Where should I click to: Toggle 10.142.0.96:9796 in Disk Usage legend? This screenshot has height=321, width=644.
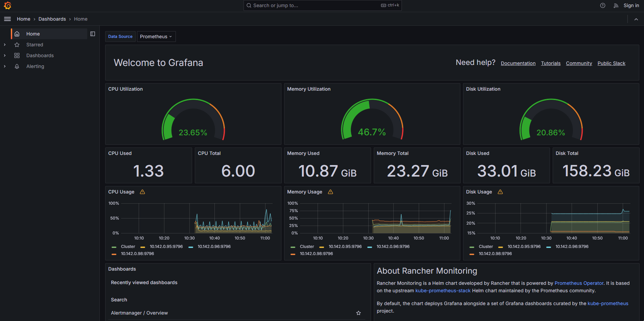[572, 247]
